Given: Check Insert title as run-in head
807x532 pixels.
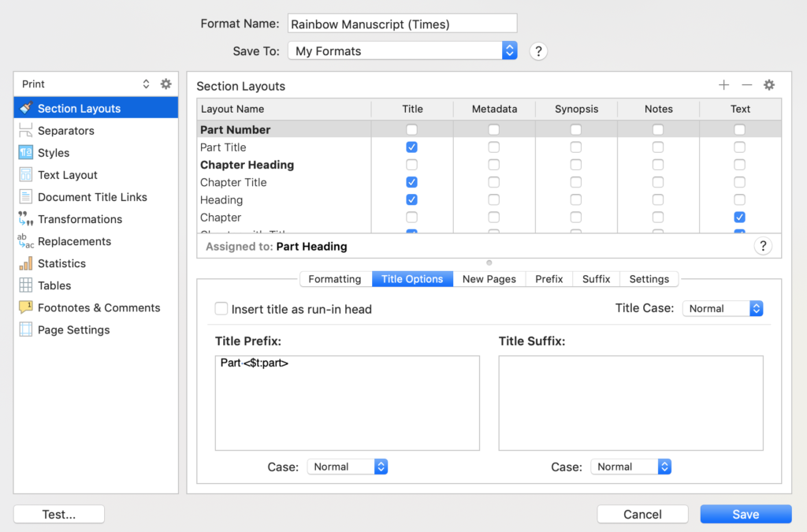Looking at the screenshot, I should click(221, 308).
